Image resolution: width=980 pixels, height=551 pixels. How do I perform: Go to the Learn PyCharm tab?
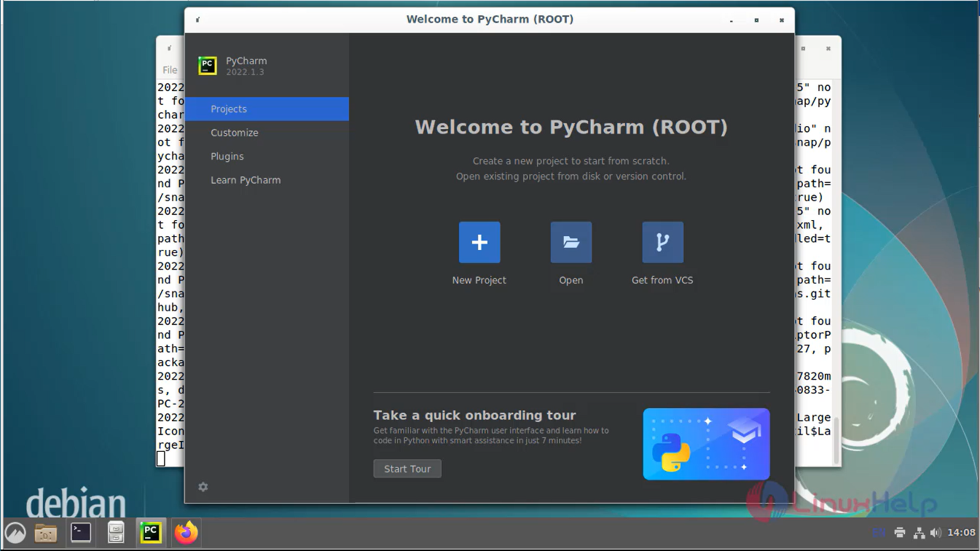pos(267,180)
